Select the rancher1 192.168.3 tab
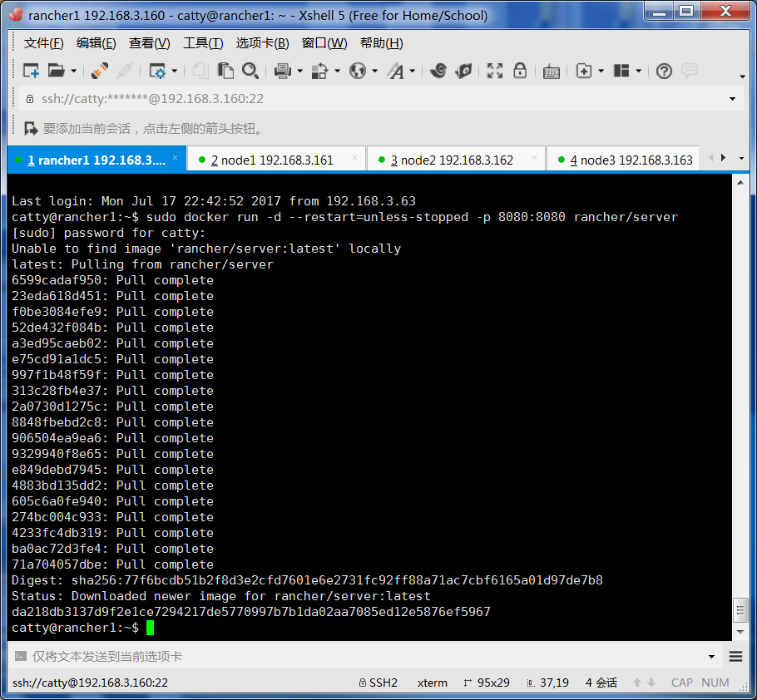Viewport: 757px width, 700px height. (x=96, y=159)
